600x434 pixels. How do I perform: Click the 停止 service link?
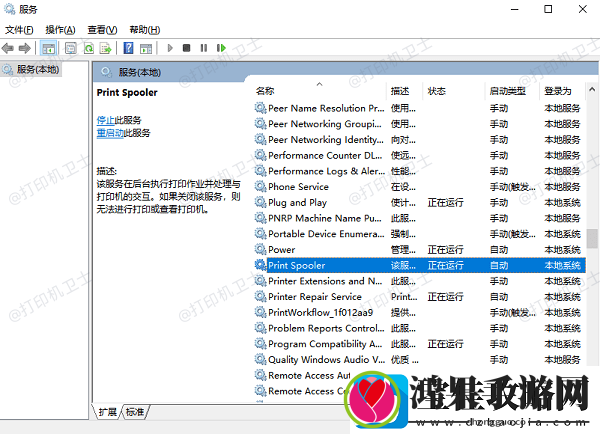(x=105, y=120)
